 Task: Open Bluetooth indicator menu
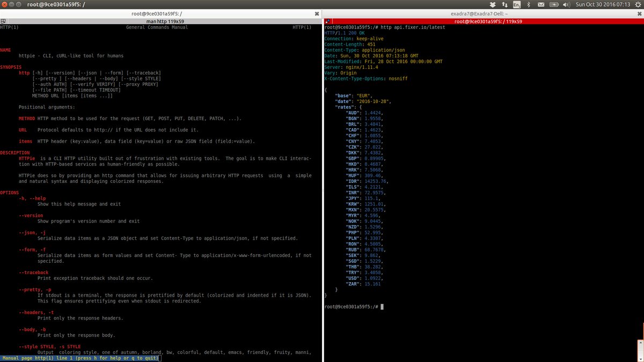(528, 4)
